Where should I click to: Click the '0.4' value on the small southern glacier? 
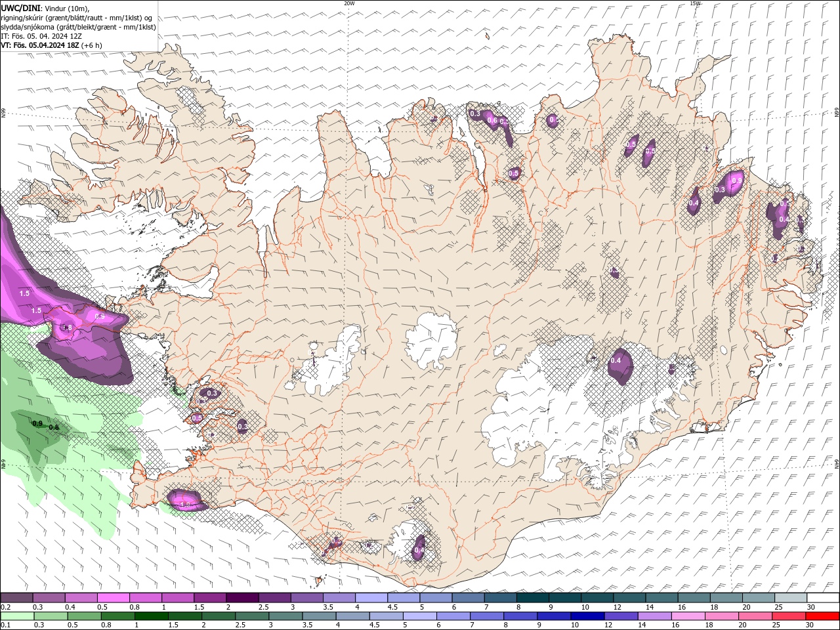(x=419, y=549)
